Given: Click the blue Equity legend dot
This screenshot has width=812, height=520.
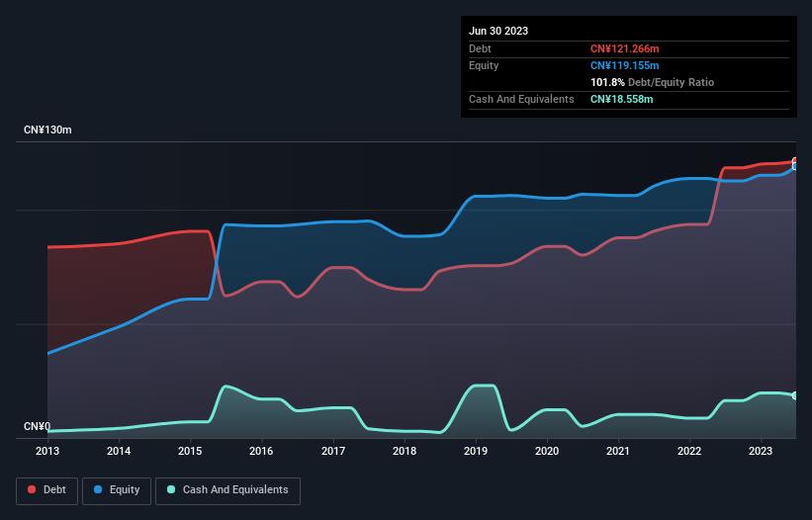Looking at the screenshot, I should click(x=97, y=489).
